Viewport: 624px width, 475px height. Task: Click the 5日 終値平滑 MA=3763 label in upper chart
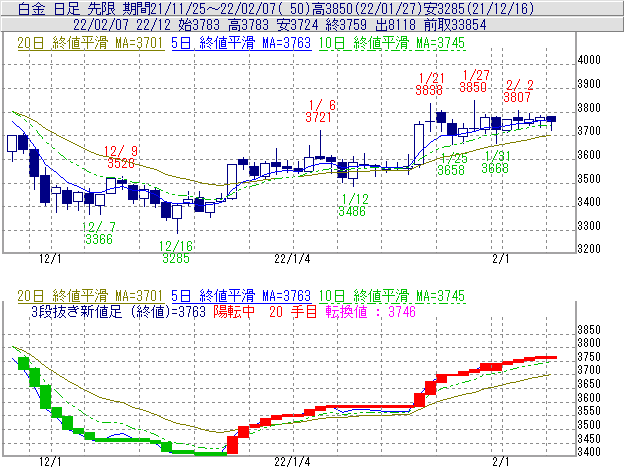(x=241, y=43)
